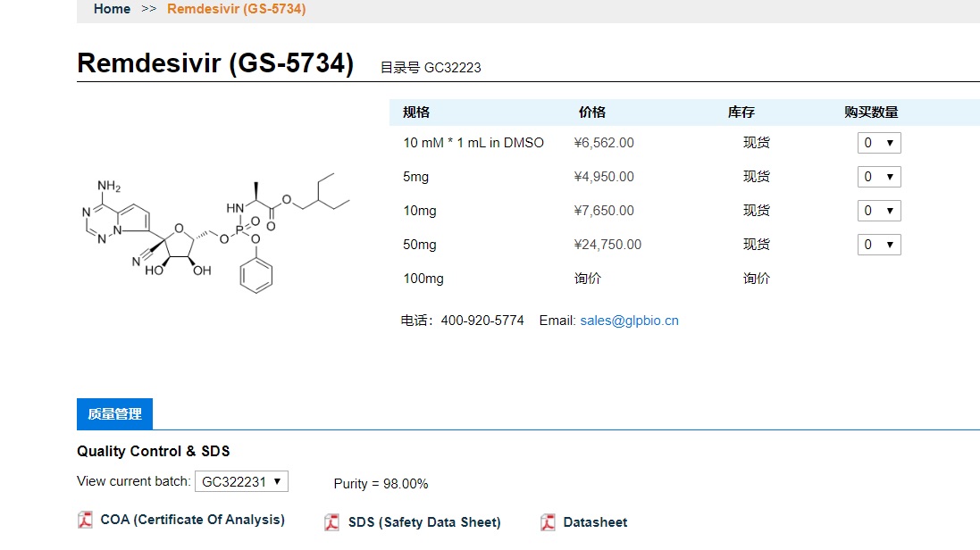Open the Datasheet link

tap(595, 522)
